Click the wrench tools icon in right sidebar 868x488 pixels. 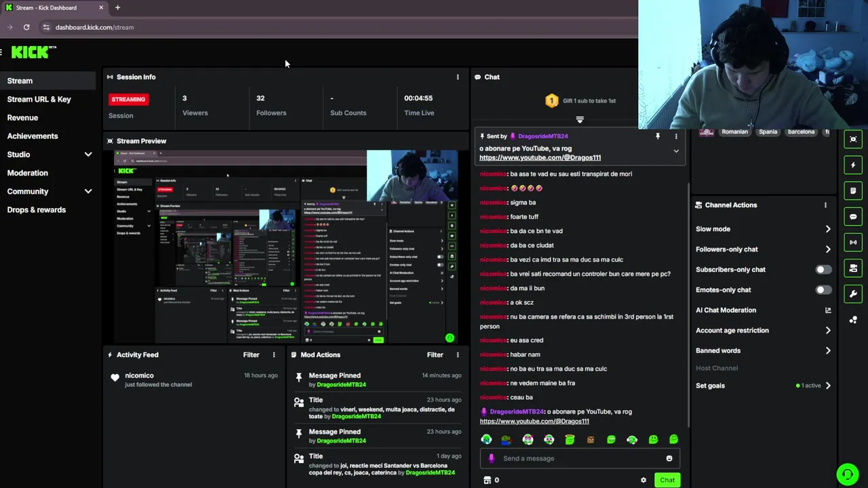[853, 293]
